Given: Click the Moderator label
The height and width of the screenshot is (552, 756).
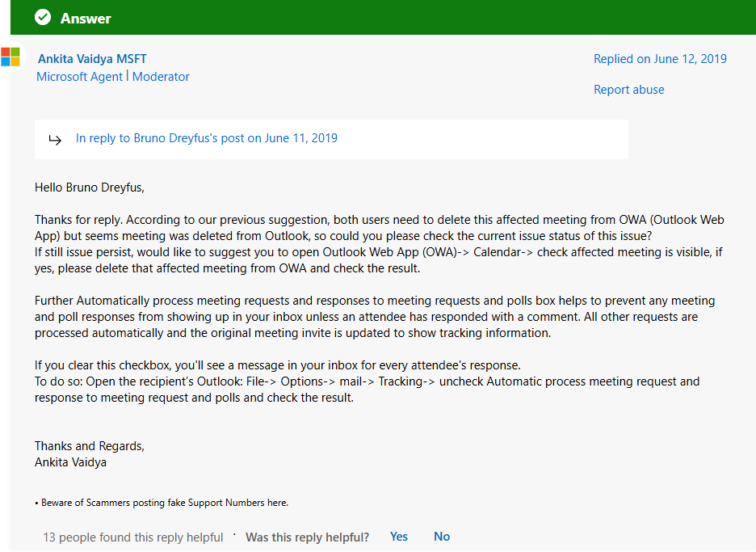Looking at the screenshot, I should click(x=161, y=77).
